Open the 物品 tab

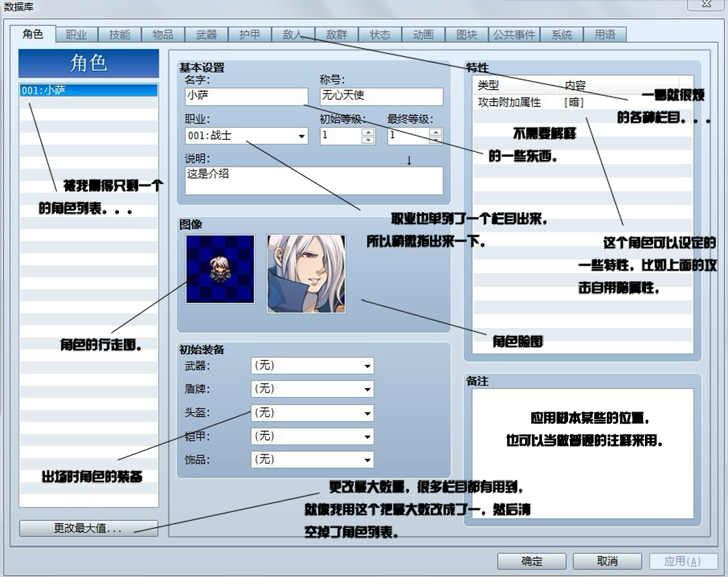[x=163, y=35]
